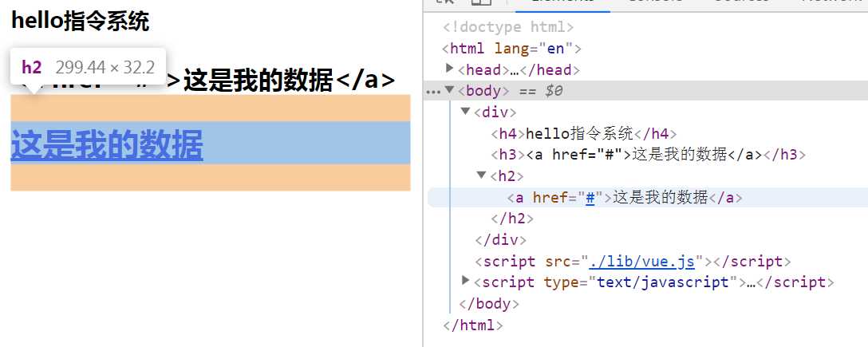Viewport: 868px width, 347px height.
Task: Click the blue underlined 这是我的数据 page link
Action: (107, 144)
